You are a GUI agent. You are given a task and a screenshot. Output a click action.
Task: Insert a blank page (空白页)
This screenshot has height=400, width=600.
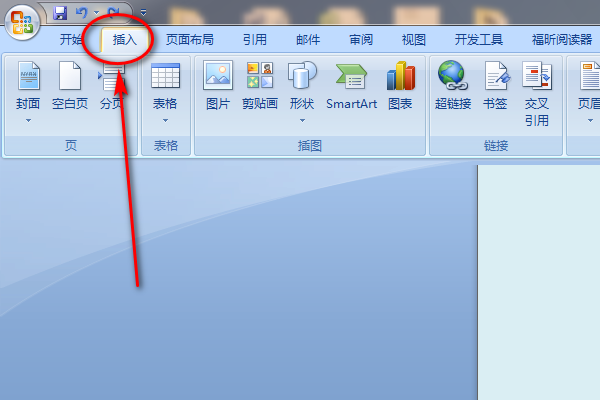pos(70,86)
